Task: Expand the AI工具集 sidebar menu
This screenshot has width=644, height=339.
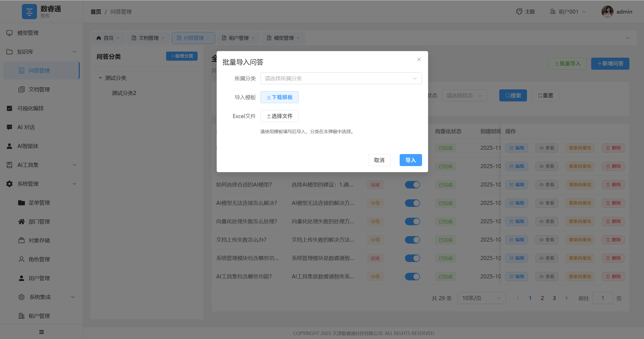Action: [x=41, y=165]
